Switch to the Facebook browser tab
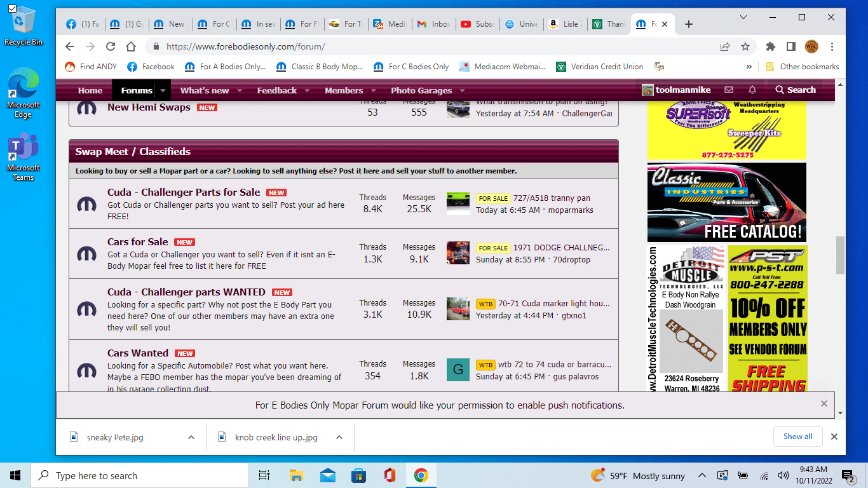868x488 pixels. pyautogui.click(x=82, y=24)
